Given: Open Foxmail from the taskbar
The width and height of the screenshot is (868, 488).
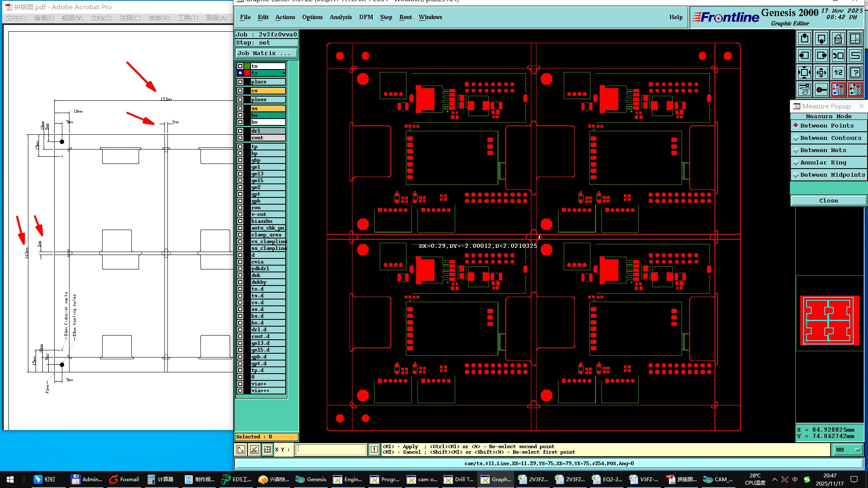Looking at the screenshot, I should tap(124, 480).
